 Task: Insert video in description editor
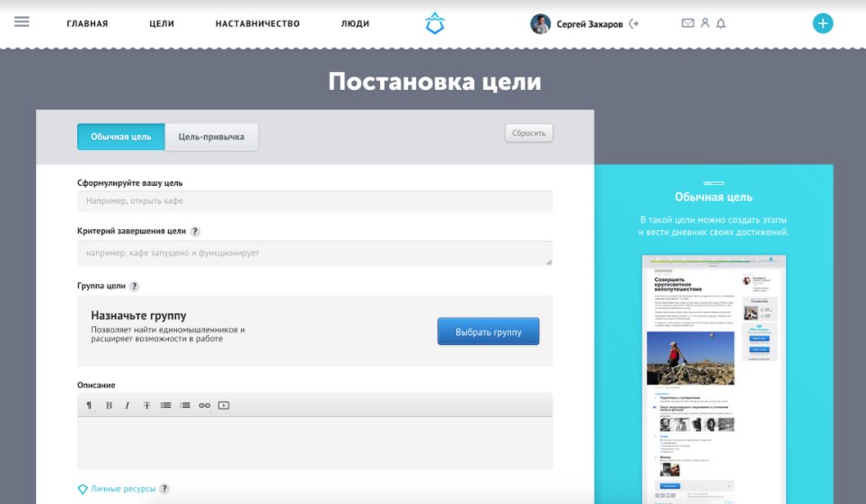click(224, 405)
